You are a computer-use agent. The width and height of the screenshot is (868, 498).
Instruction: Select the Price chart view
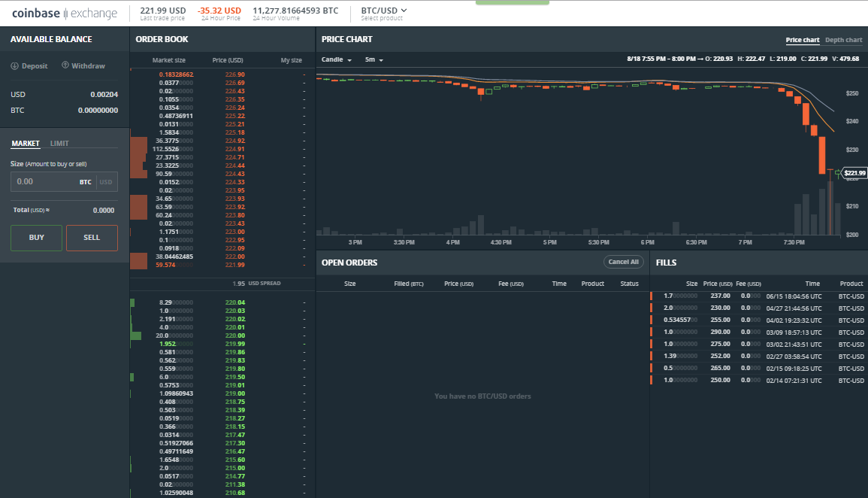click(x=802, y=40)
